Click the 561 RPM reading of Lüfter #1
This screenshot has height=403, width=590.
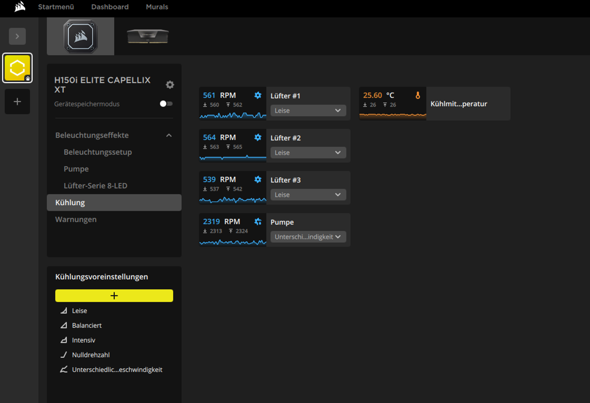pyautogui.click(x=219, y=95)
